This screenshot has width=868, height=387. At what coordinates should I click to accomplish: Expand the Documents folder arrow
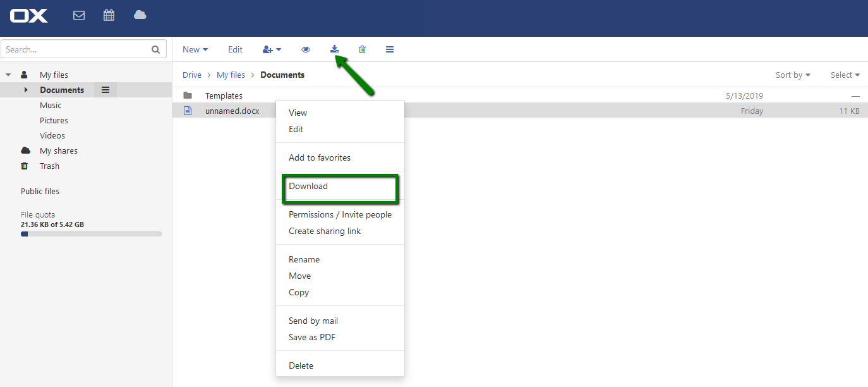click(x=26, y=90)
